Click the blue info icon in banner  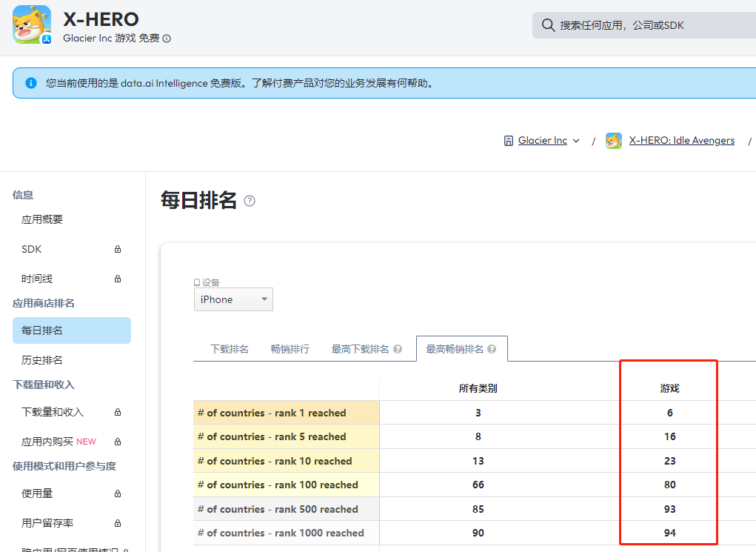[30, 83]
